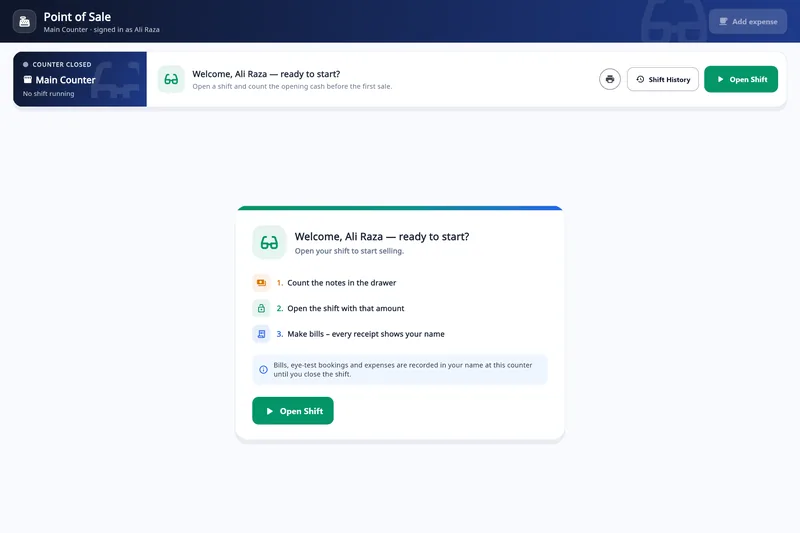Click the glasses icon in welcome card
800x533 pixels.
[269, 242]
